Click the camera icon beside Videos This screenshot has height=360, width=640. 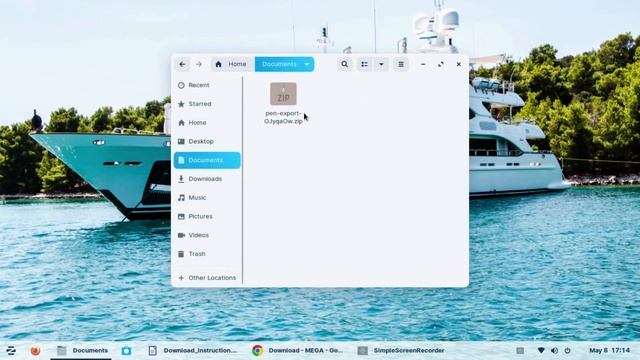coord(181,235)
